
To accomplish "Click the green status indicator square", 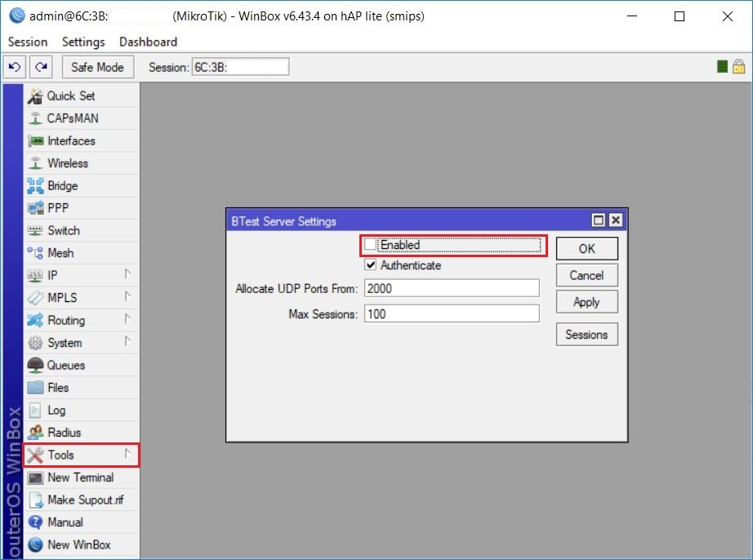I will point(722,67).
